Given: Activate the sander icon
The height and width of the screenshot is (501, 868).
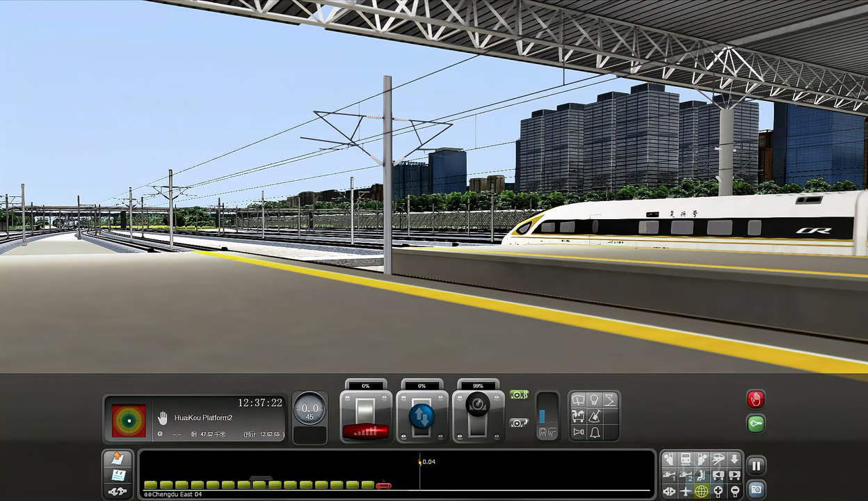Looking at the screenshot, I should 594,416.
